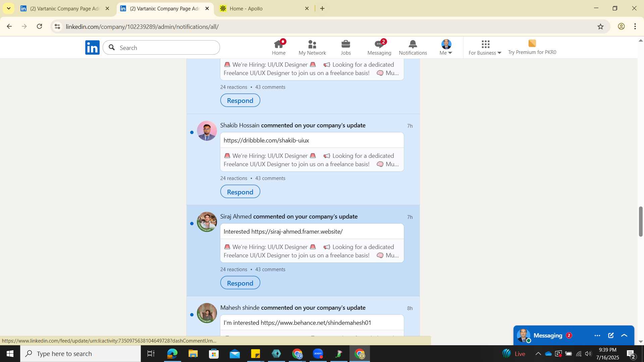View site information icon
Image resolution: width=644 pixels, height=362 pixels.
point(57,26)
